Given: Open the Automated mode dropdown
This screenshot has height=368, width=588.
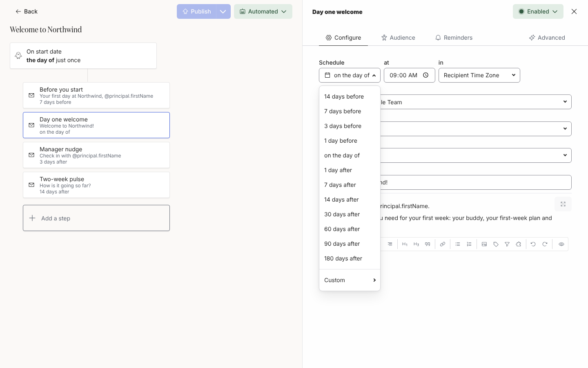Looking at the screenshot, I should [x=263, y=11].
